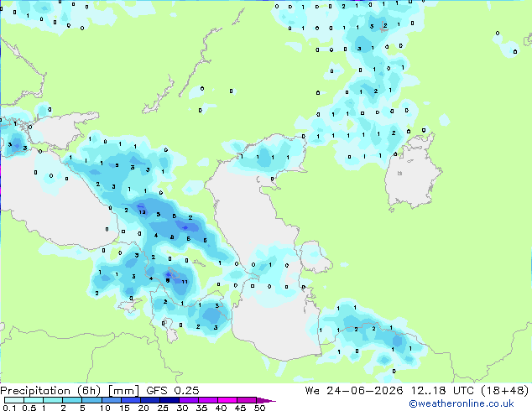Pick the 45–50 mm legend swatch
Viewport: 532px width, 411px height.
(247, 400)
